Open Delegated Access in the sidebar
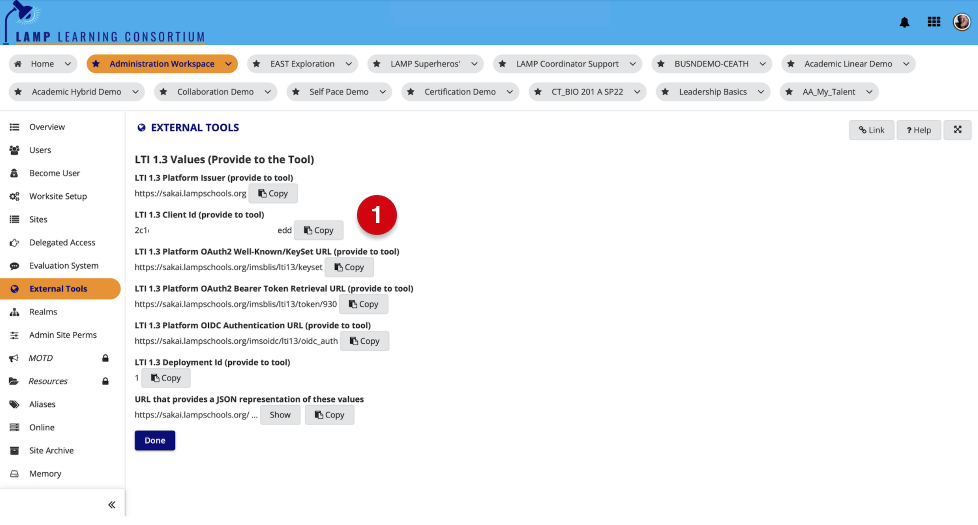Viewport: 978px width, 525px height. pos(62,243)
